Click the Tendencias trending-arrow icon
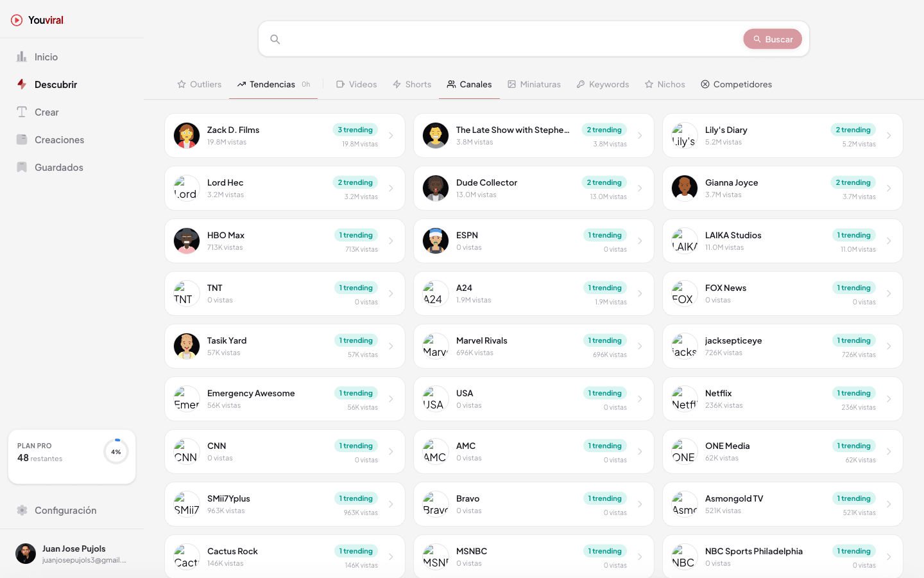924x578 pixels. (x=241, y=84)
